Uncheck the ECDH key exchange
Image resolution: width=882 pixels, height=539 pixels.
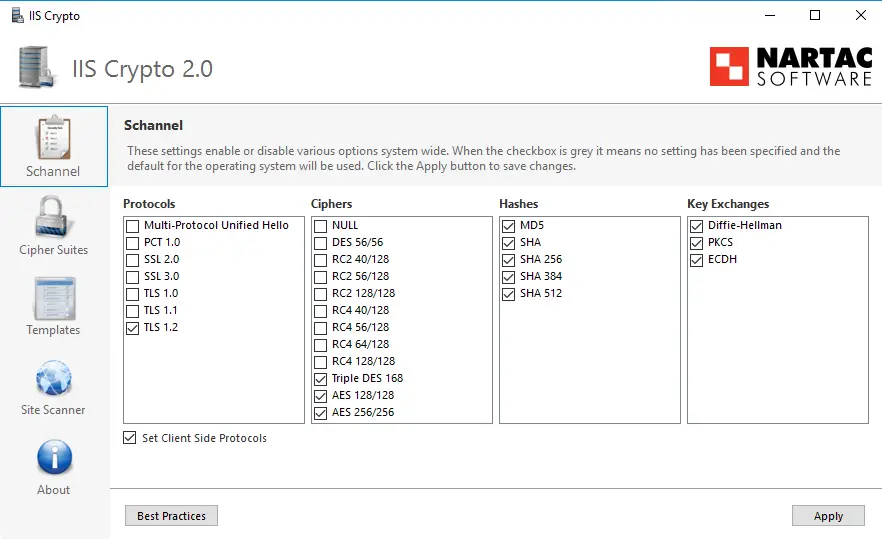[x=696, y=260]
